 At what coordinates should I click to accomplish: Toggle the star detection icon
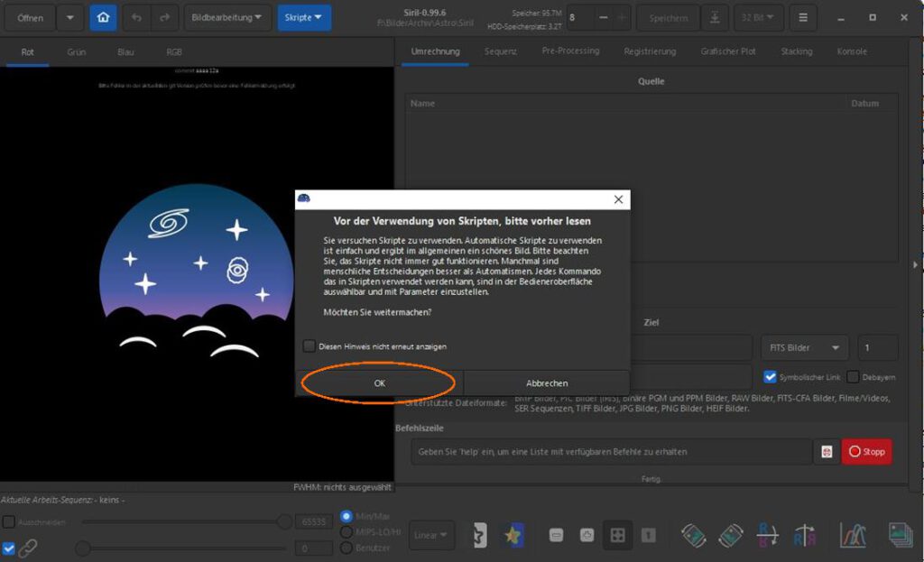pyautogui.click(x=513, y=535)
